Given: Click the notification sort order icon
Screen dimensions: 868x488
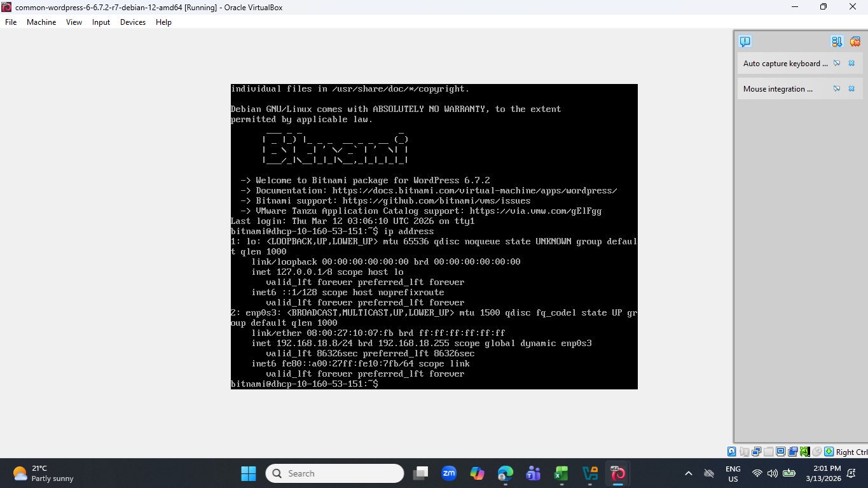Looking at the screenshot, I should click(x=837, y=42).
